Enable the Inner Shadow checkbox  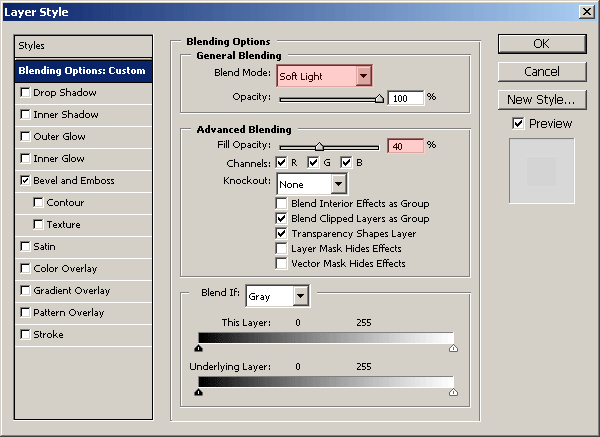click(25, 114)
